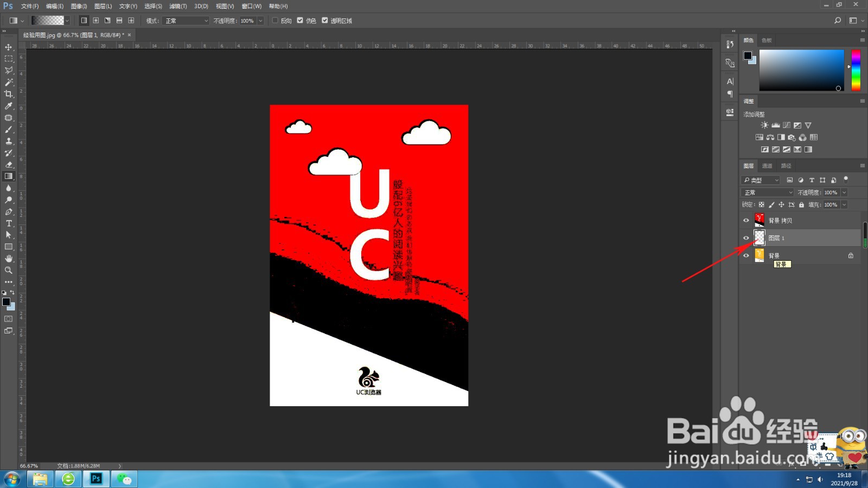Open the Character panel icon

[730, 81]
